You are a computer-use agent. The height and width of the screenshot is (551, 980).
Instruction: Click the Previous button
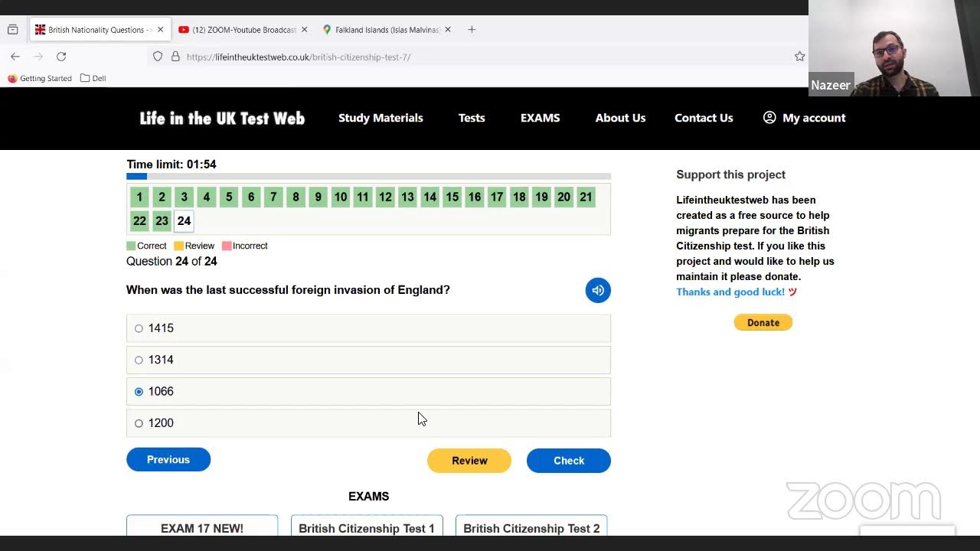(168, 460)
